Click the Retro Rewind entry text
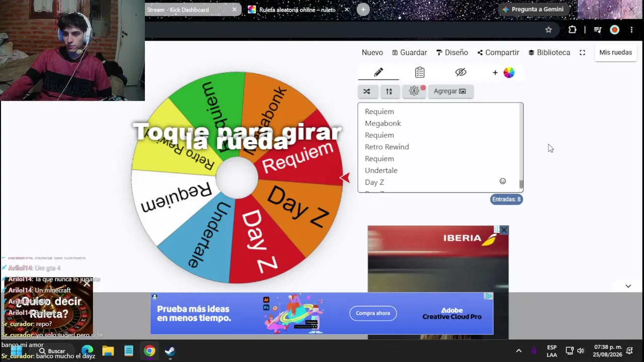 387,147
